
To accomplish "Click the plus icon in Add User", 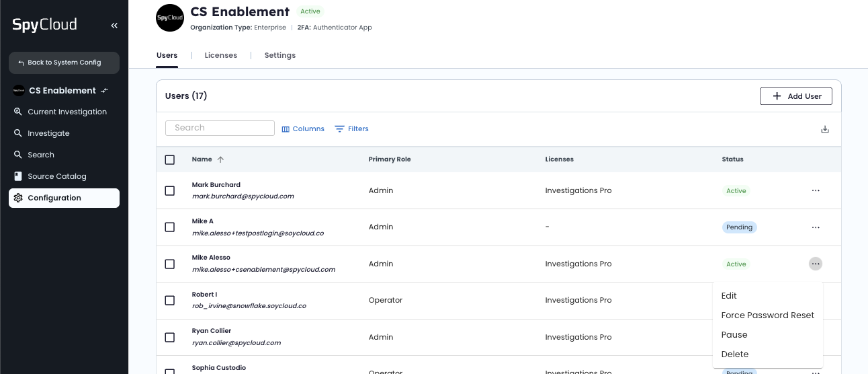I will (x=777, y=96).
